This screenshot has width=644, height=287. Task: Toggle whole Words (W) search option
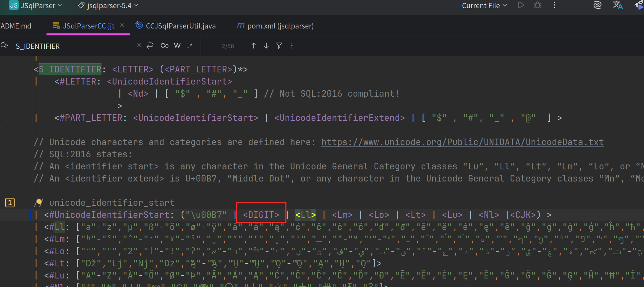177,46
